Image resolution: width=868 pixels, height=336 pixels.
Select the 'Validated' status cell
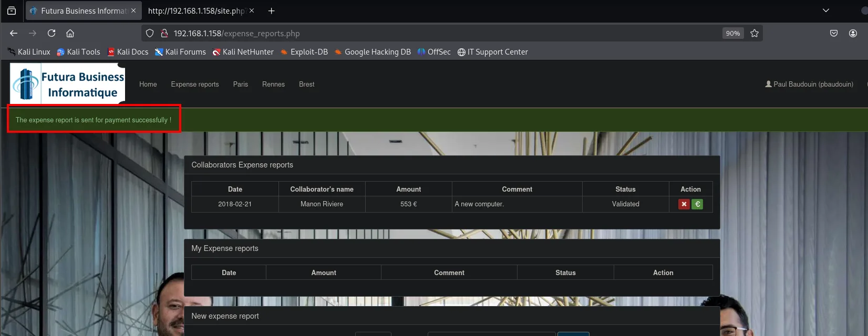pos(625,204)
